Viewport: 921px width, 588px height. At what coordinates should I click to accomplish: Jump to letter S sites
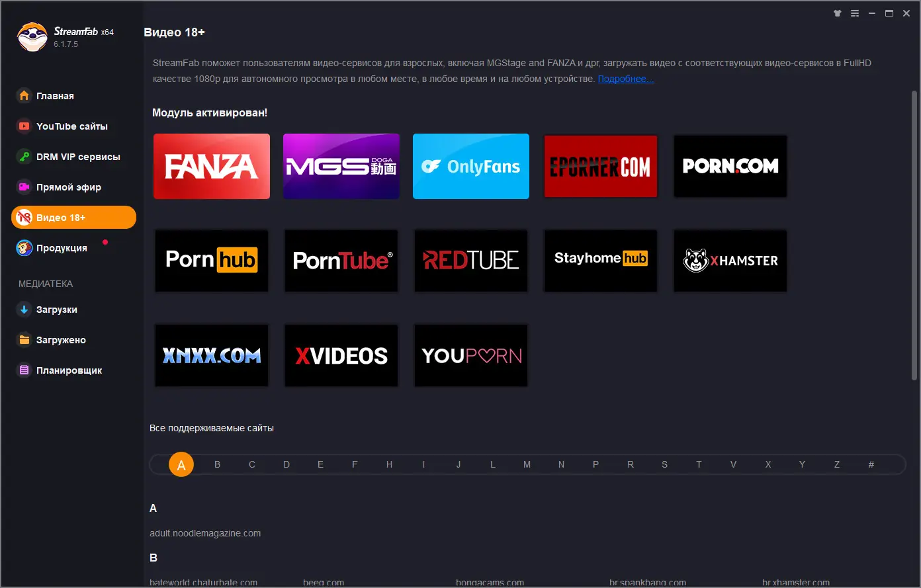[665, 464]
